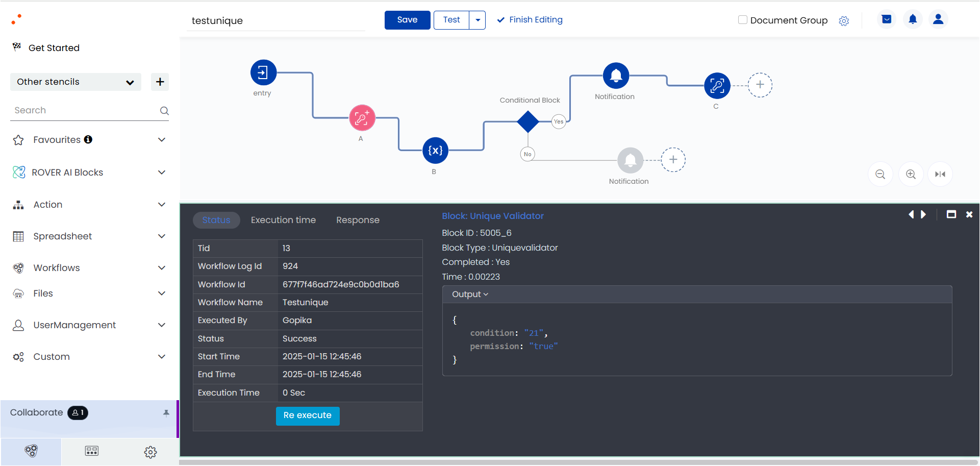Click the zoom in canvas icon
980x466 pixels.
pos(911,175)
